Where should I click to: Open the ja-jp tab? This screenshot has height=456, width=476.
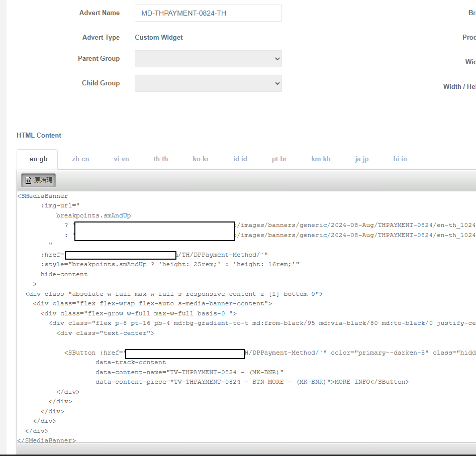pyautogui.click(x=362, y=159)
